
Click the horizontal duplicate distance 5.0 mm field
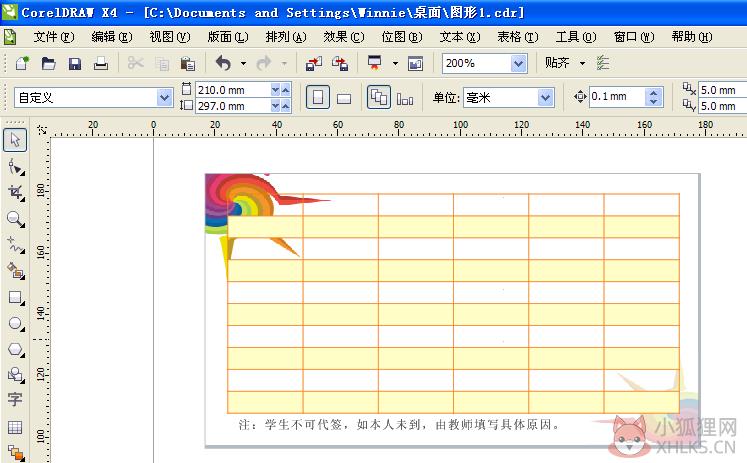tap(722, 90)
